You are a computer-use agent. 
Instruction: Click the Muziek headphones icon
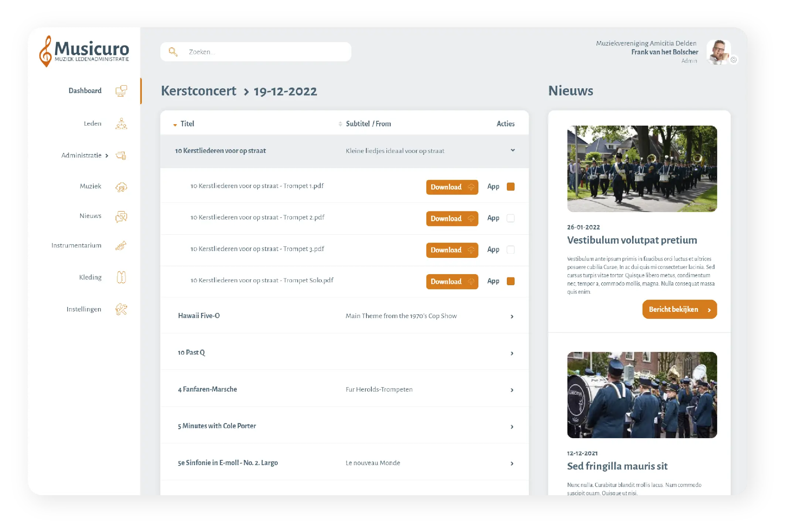[x=121, y=187]
